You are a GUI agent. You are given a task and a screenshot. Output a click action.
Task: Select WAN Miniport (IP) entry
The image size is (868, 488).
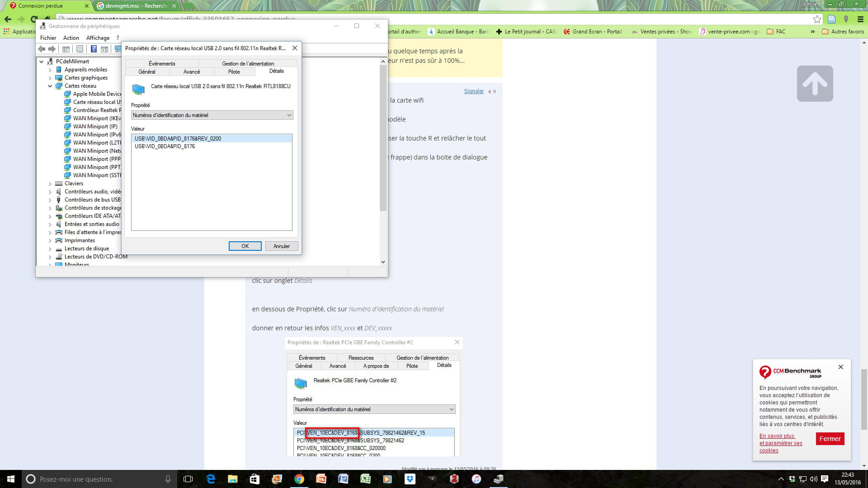(x=91, y=127)
